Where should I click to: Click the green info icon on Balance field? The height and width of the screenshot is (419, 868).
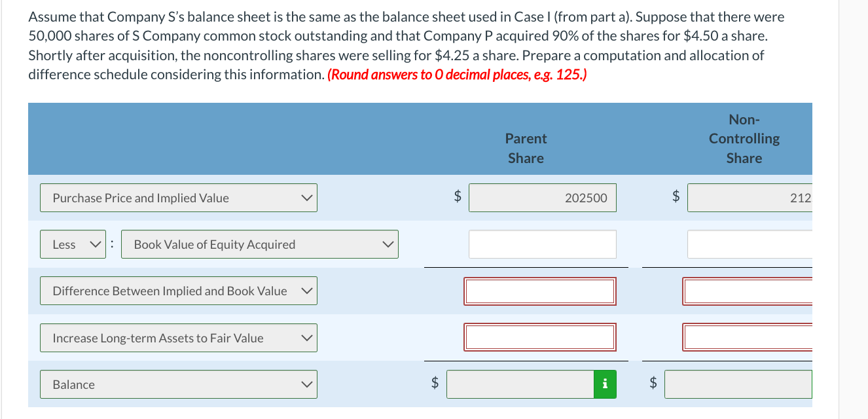[x=605, y=384]
